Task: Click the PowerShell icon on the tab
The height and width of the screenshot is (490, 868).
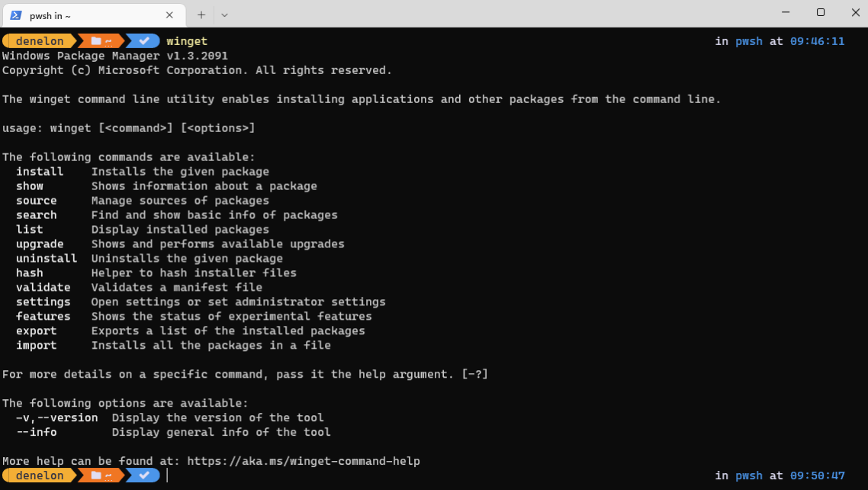Action: pos(16,15)
